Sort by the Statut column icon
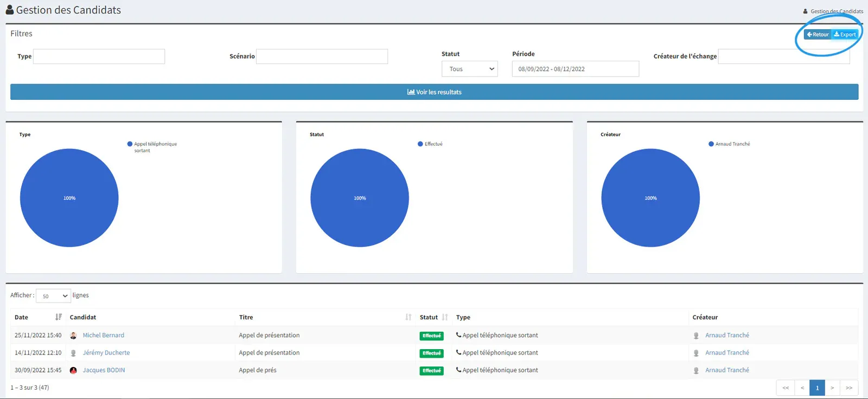868x399 pixels. [445, 317]
